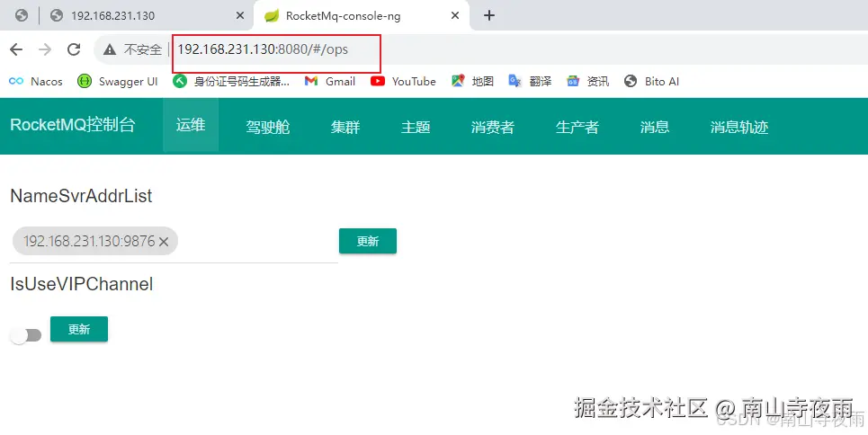The image size is (868, 435).
Task: Click the NameSvrAddrList input area
Action: pyautogui.click(x=174, y=242)
